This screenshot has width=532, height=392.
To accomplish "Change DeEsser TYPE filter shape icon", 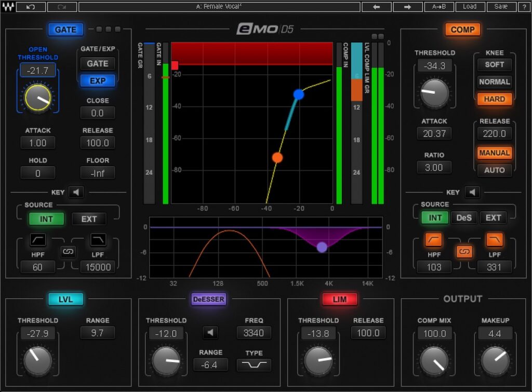I will pos(254,365).
